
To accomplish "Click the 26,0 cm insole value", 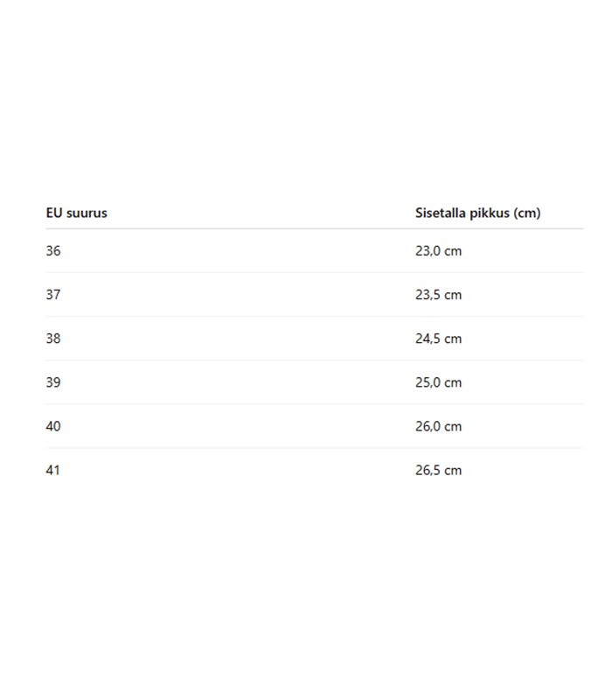I will pyautogui.click(x=439, y=426).
